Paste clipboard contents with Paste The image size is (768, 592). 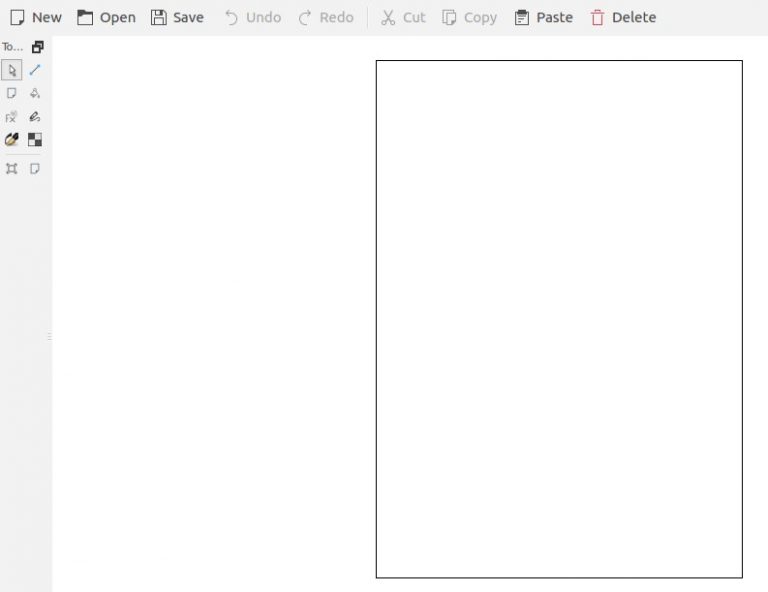544,17
